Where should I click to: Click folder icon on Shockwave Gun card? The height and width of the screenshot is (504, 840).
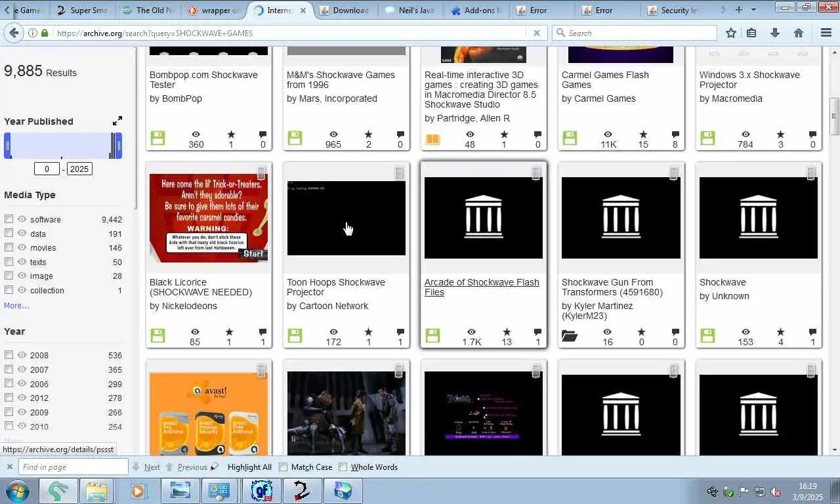coord(570,336)
